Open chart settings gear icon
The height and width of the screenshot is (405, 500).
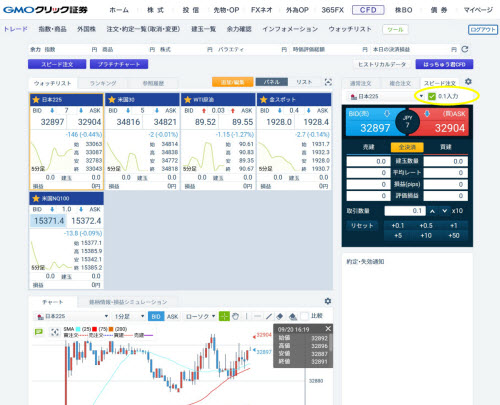coord(328,301)
